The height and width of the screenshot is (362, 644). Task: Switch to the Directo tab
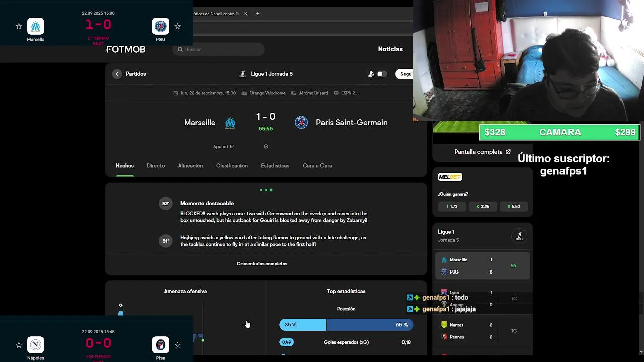156,166
